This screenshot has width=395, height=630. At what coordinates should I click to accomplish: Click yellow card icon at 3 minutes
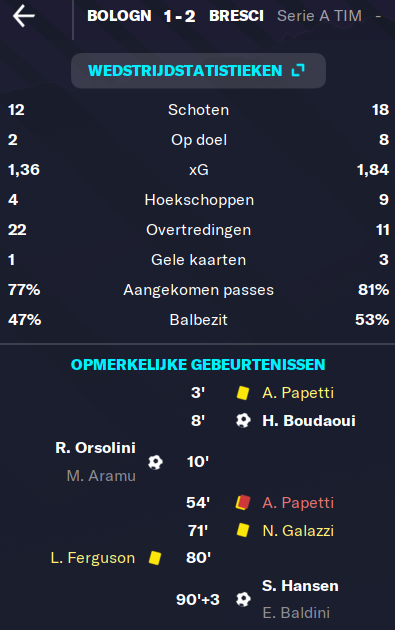(x=243, y=393)
